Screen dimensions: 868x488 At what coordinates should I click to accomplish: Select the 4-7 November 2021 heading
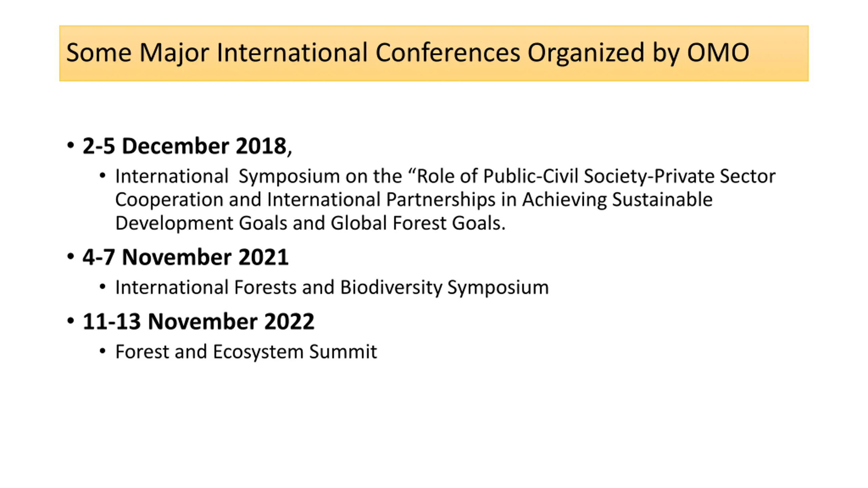185,257
